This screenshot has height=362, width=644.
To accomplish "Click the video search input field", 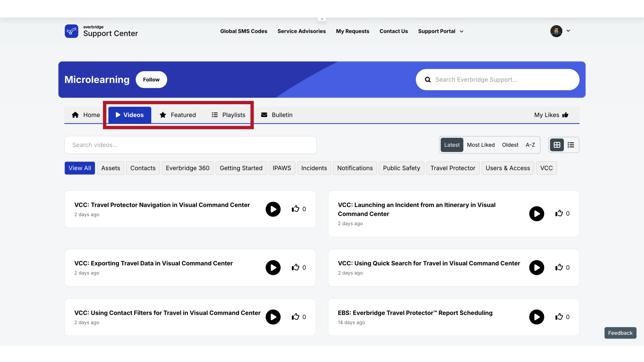I will 191,144.
